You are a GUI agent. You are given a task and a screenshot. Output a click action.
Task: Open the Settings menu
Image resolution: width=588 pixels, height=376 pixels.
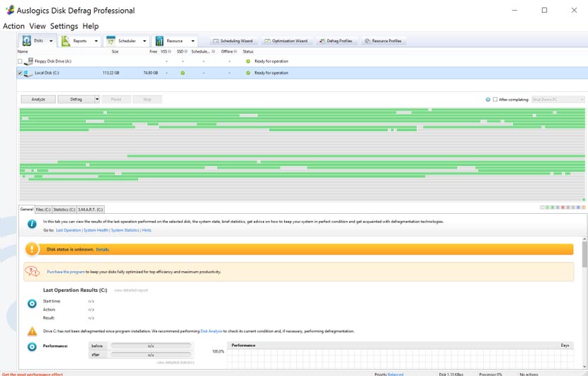pos(64,26)
